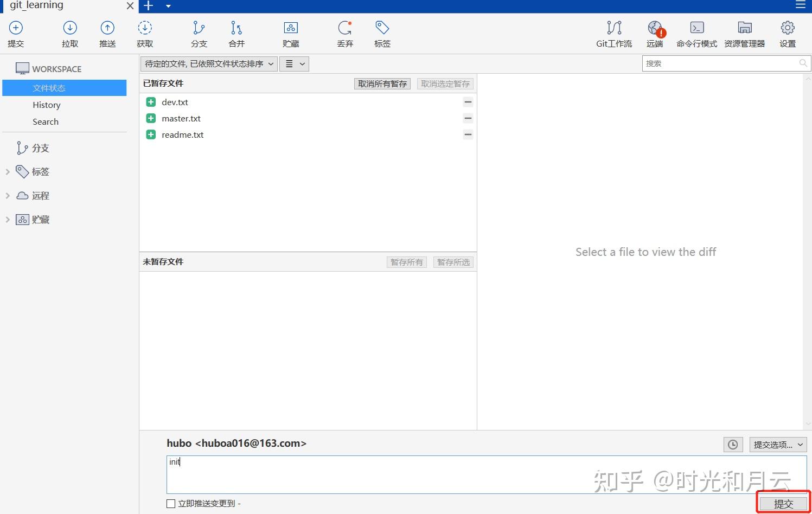Unstage readme.txt with its minus icon
812x514 pixels.
[468, 134]
